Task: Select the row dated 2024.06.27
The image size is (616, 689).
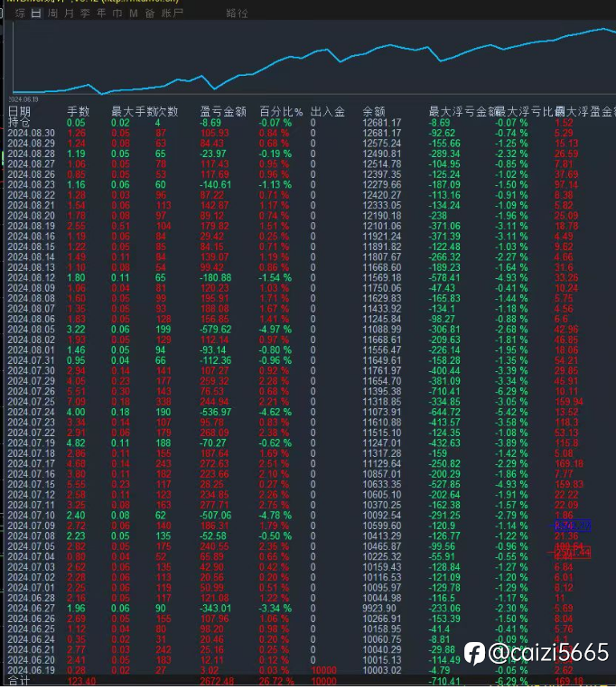Action: point(308,608)
